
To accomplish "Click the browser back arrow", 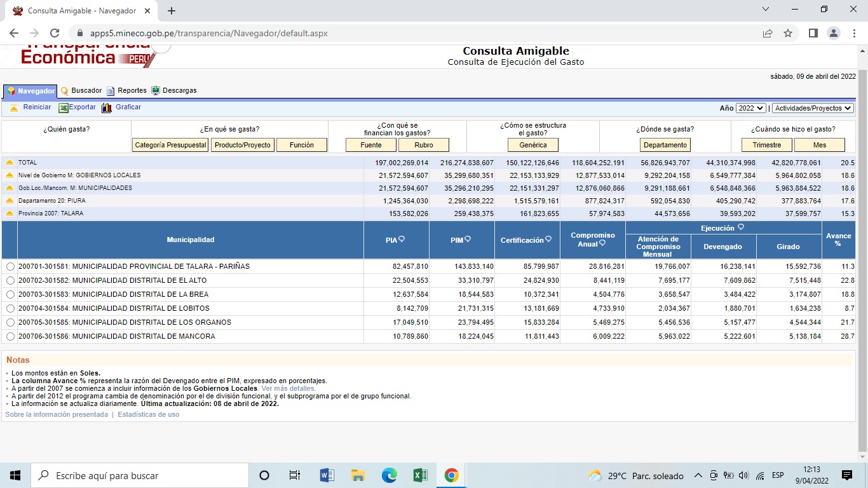I will (14, 33).
